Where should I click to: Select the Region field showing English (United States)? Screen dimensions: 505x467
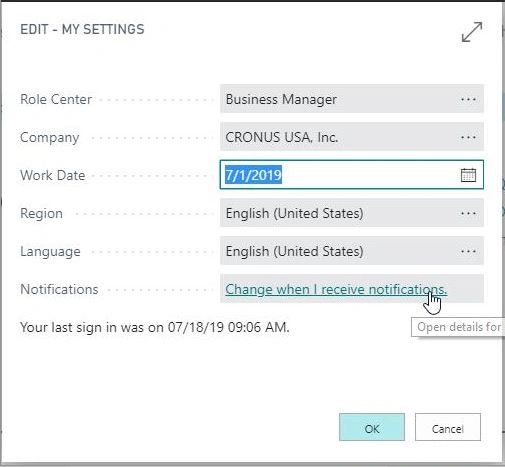point(352,213)
